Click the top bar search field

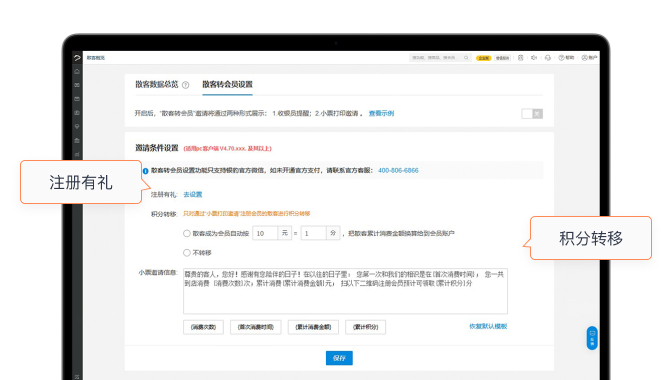click(x=440, y=58)
